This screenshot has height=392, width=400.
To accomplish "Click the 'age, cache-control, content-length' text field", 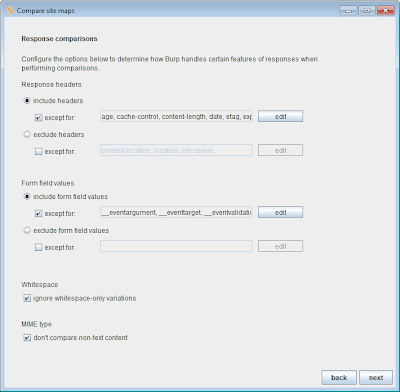I will (x=176, y=116).
